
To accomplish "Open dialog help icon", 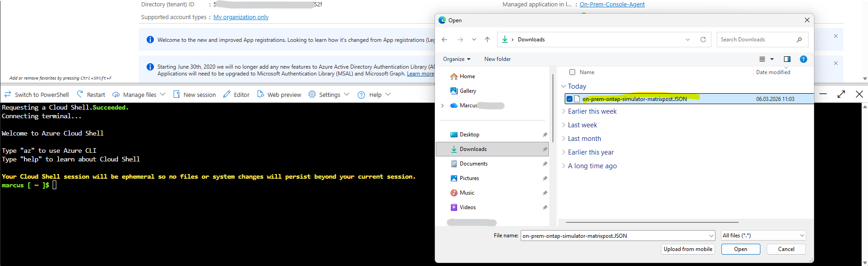I will pos(804,59).
